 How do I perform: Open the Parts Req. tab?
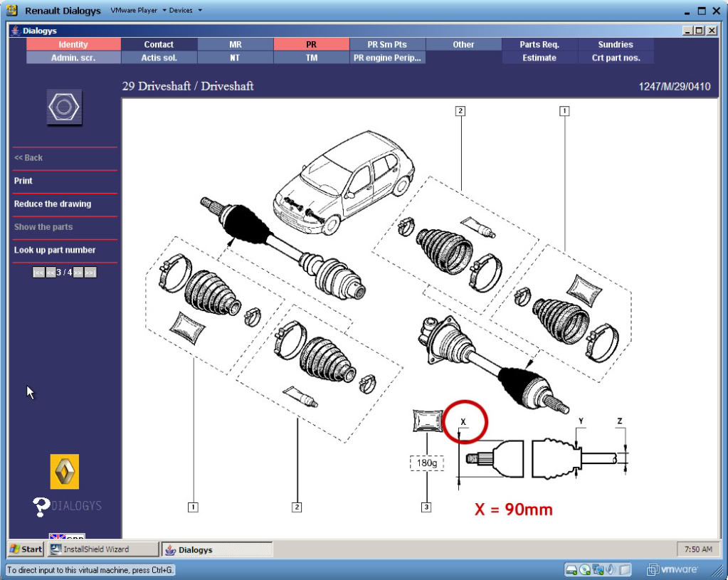tap(539, 44)
